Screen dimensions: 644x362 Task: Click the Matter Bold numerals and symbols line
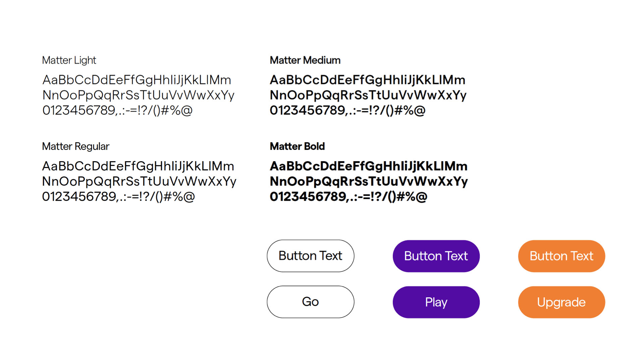[x=348, y=196]
